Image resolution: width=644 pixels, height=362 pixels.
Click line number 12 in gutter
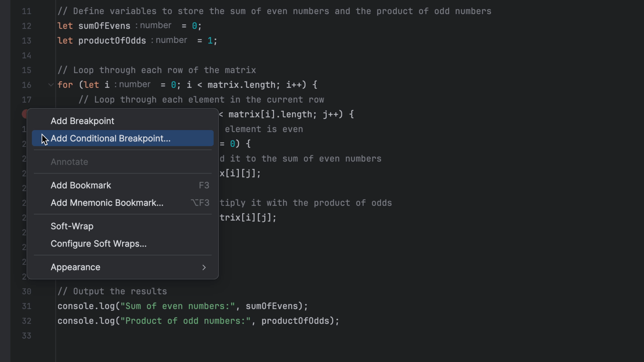[26, 26]
